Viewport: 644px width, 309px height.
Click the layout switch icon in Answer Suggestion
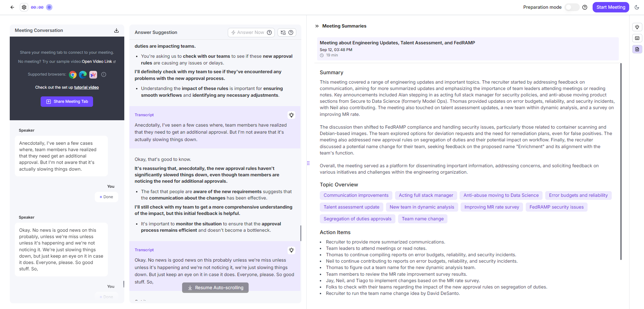coord(283,33)
